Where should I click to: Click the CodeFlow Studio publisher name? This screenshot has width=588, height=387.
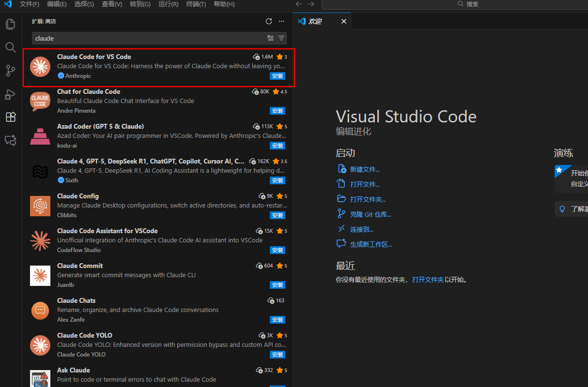coord(79,250)
